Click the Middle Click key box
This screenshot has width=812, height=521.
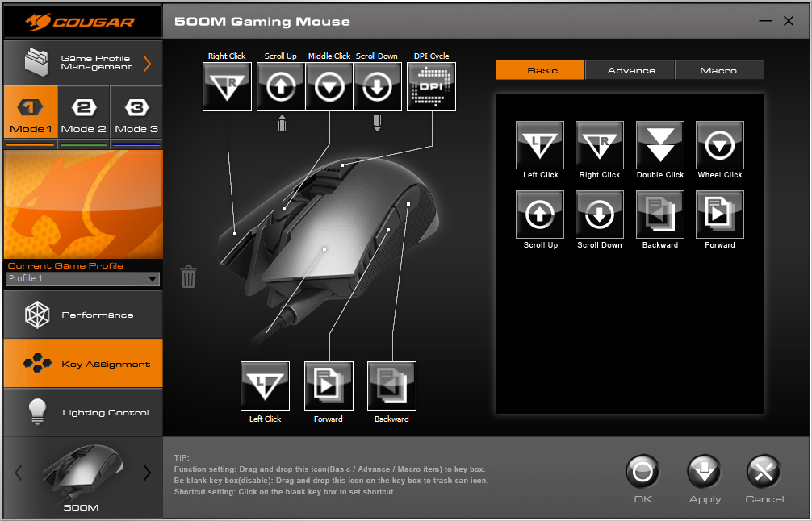(x=329, y=86)
